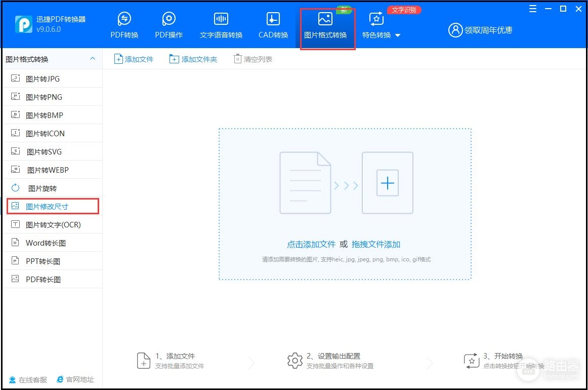Open 在线客服 online support
This screenshot has height=390, width=588.
pyautogui.click(x=28, y=380)
